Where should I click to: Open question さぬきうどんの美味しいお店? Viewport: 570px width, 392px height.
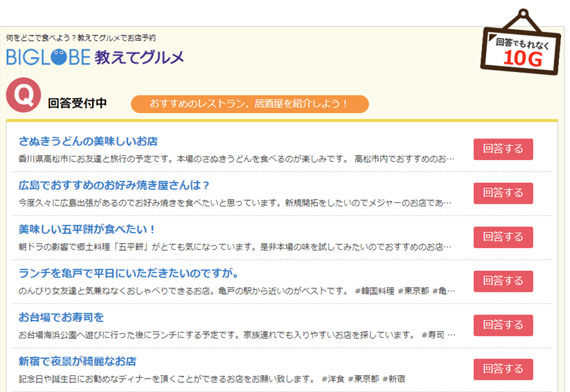(x=88, y=141)
